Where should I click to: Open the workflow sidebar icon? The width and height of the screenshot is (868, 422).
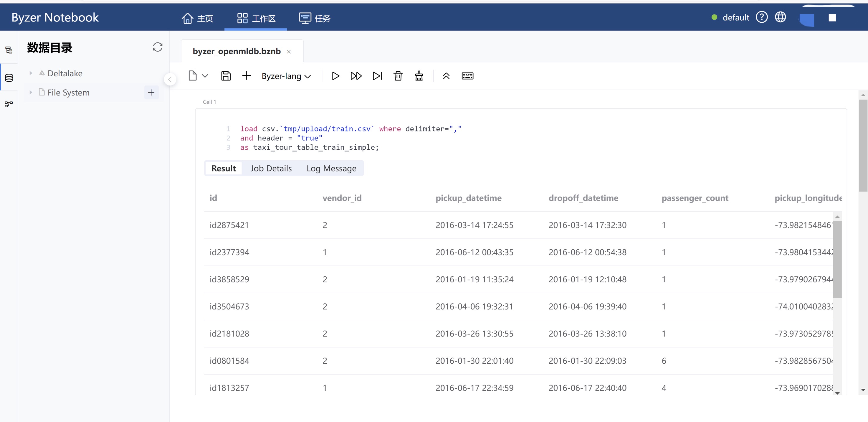click(9, 104)
